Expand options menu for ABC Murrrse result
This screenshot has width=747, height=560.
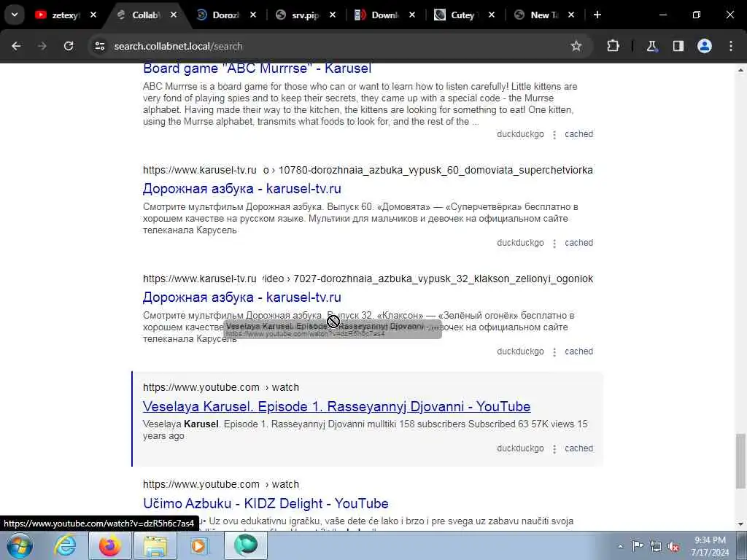(x=554, y=135)
